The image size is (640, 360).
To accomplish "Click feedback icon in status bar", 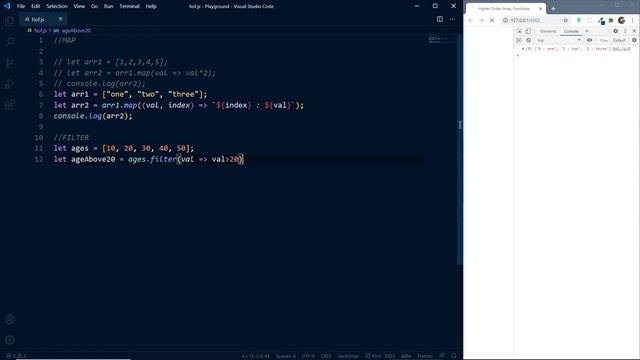I will [x=442, y=356].
